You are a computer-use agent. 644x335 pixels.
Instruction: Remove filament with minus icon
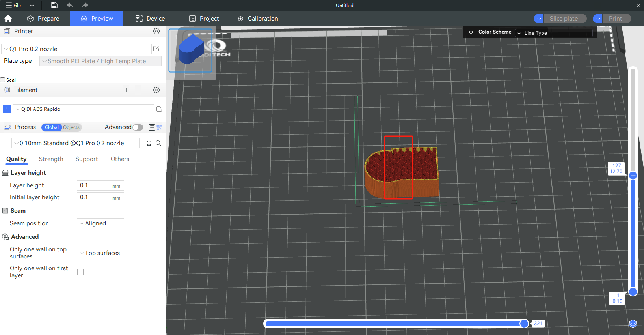(x=138, y=90)
